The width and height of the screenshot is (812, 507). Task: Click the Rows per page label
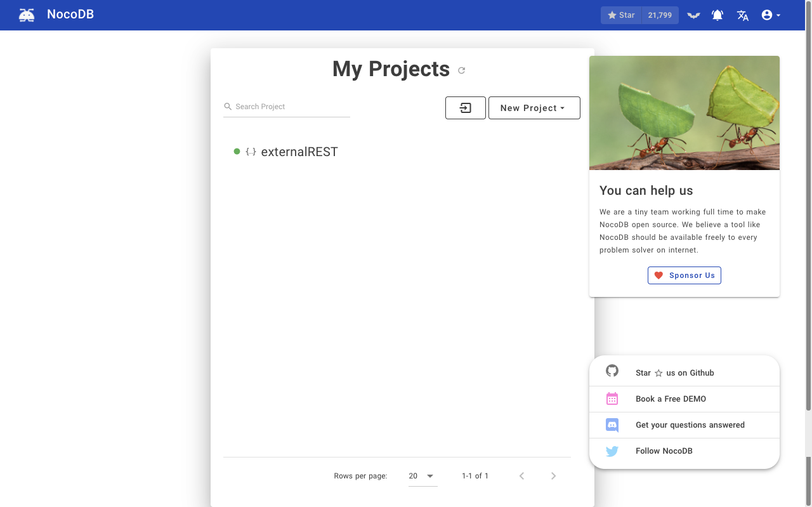point(360,476)
